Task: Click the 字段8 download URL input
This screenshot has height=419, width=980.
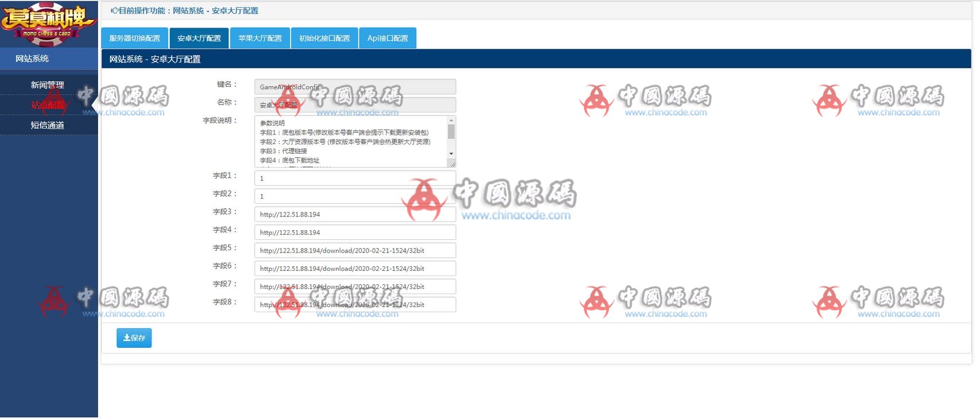Action: (355, 305)
